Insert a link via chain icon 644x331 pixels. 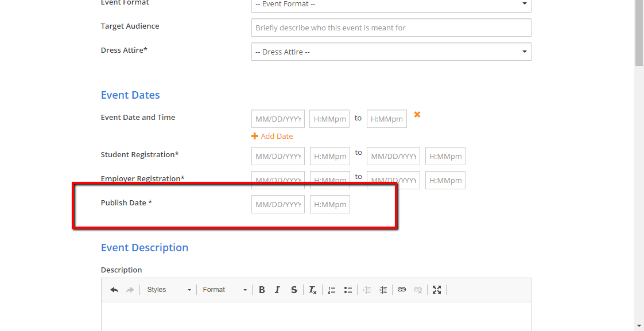[402, 290]
